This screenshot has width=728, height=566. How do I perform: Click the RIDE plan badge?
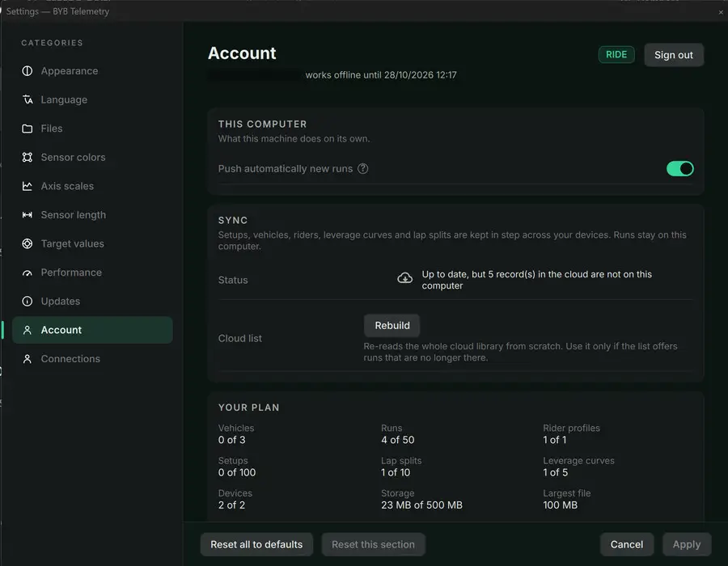click(x=616, y=55)
